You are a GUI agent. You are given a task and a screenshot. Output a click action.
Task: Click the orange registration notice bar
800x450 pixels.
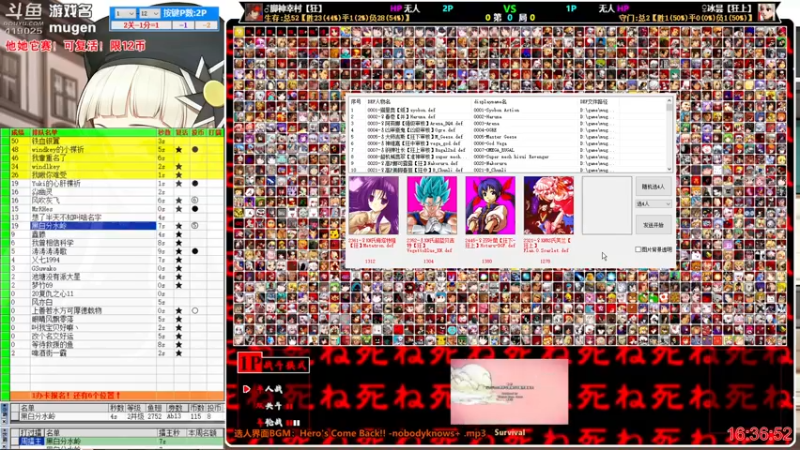[116, 395]
